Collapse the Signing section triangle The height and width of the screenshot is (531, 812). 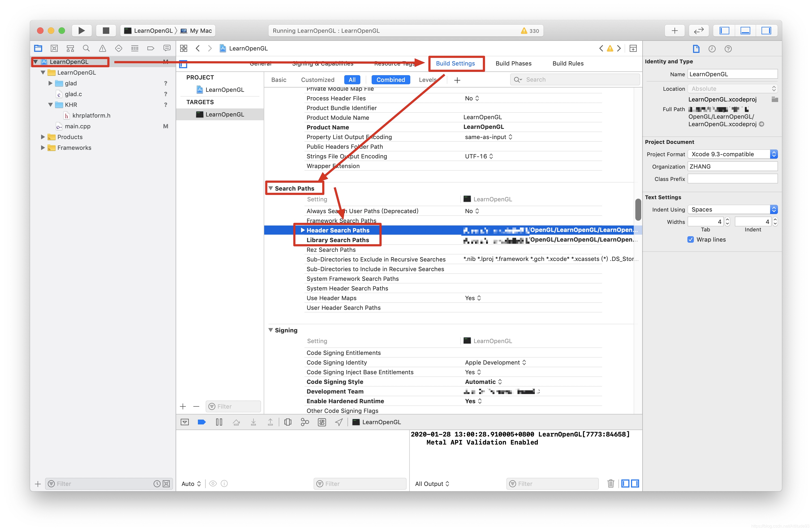coord(271,330)
